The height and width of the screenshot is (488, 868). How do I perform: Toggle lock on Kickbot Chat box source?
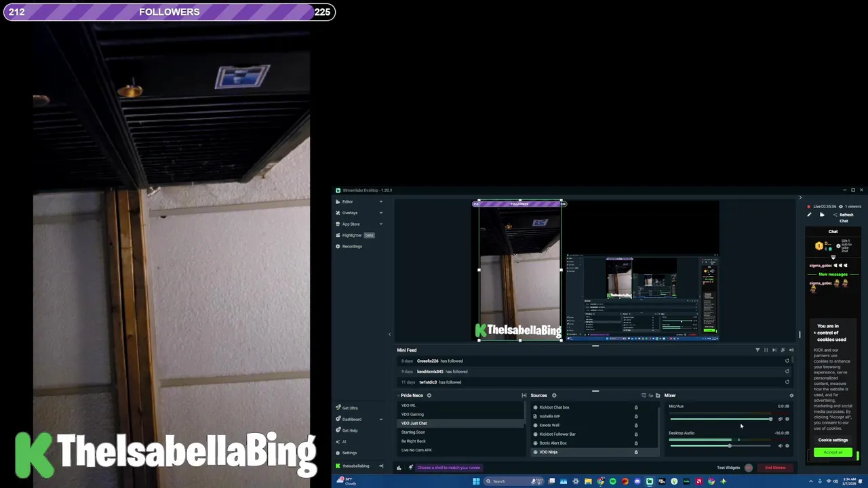pos(636,407)
